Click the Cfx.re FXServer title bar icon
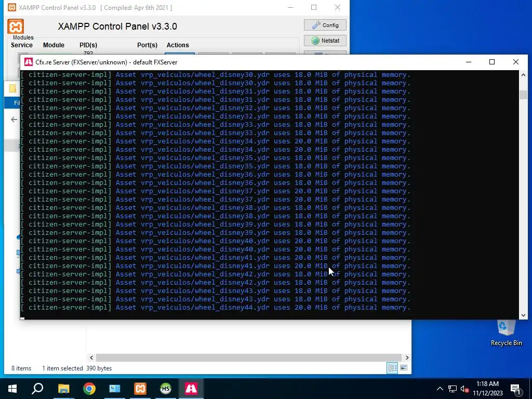Image resolution: width=532 pixels, height=399 pixels. point(29,62)
